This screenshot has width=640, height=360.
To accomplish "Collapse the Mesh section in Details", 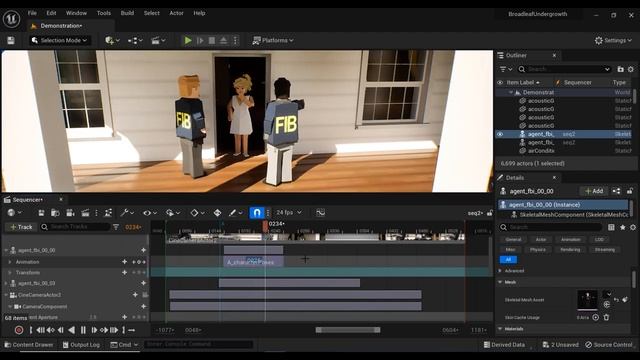I will [x=500, y=282].
